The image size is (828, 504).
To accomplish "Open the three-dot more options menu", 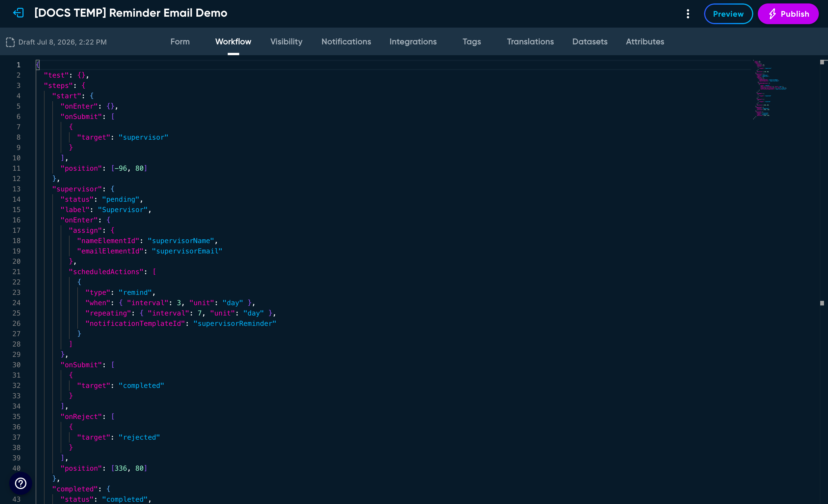I will [688, 14].
